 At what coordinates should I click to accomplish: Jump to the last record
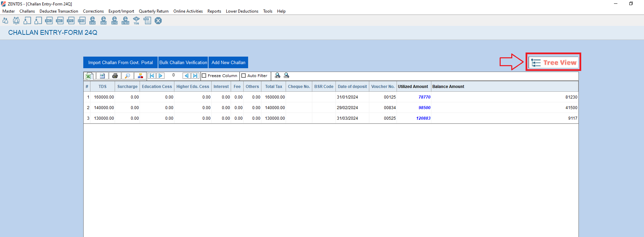[195, 76]
